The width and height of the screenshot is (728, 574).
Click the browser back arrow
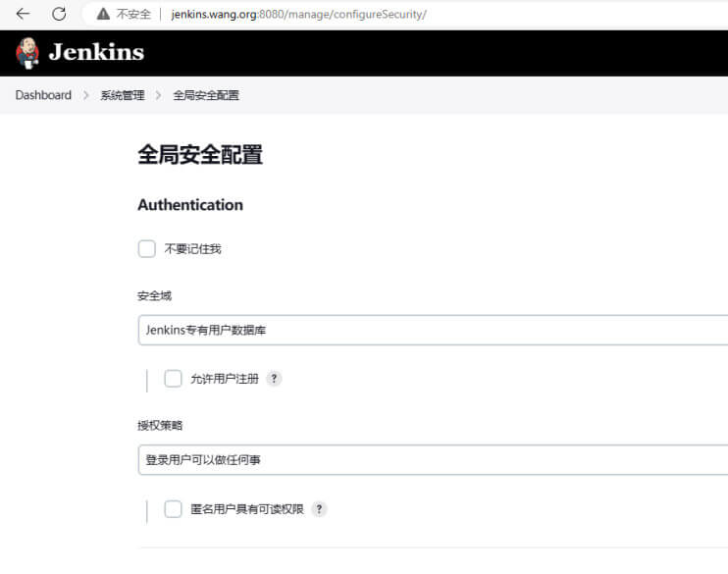(x=23, y=14)
